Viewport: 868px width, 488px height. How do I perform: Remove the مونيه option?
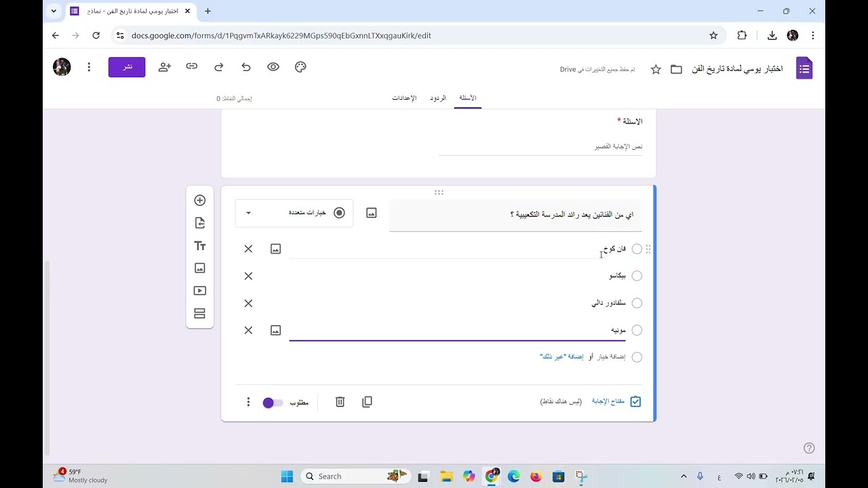248,330
